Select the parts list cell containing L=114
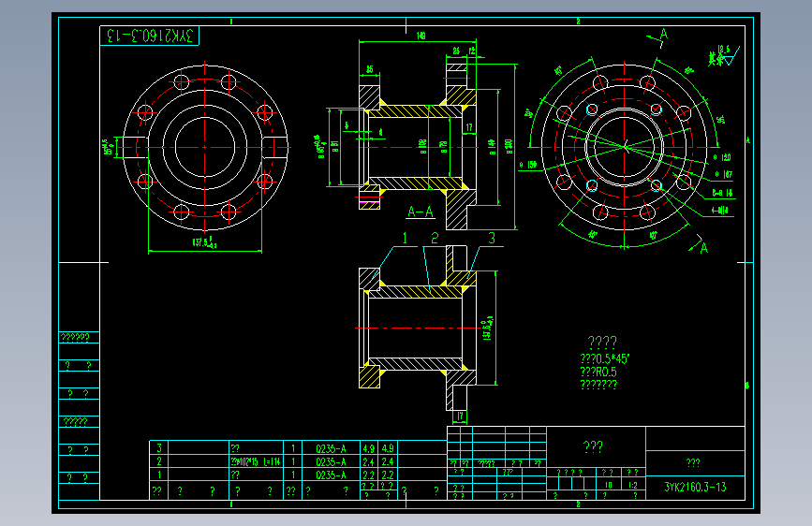The height and width of the screenshot is (526, 812). (x=256, y=461)
